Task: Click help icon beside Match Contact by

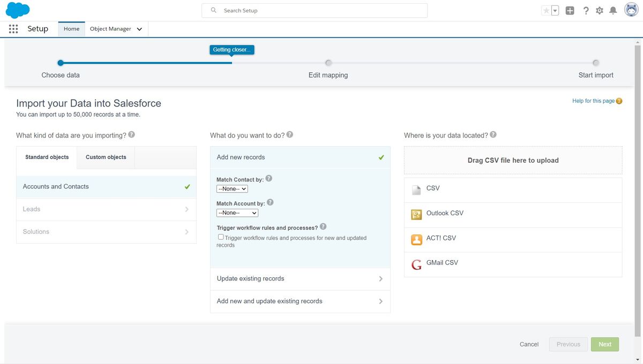Action: [269, 179]
